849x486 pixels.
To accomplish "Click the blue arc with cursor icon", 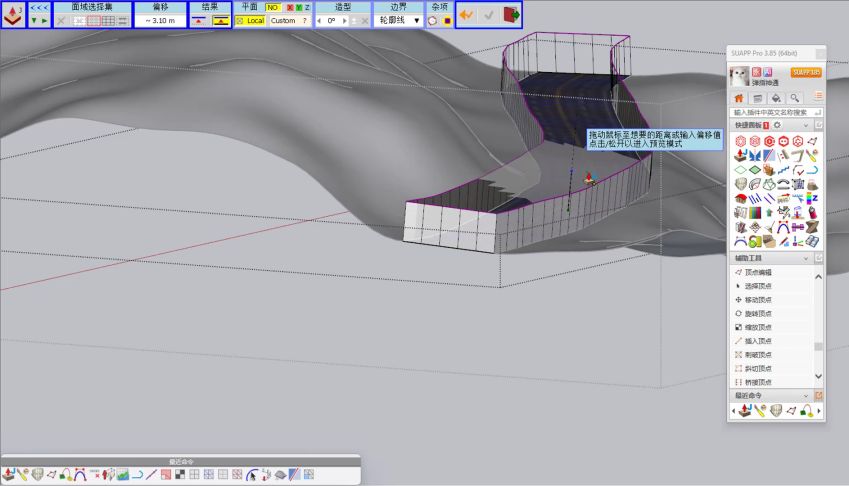I will tap(251, 475).
